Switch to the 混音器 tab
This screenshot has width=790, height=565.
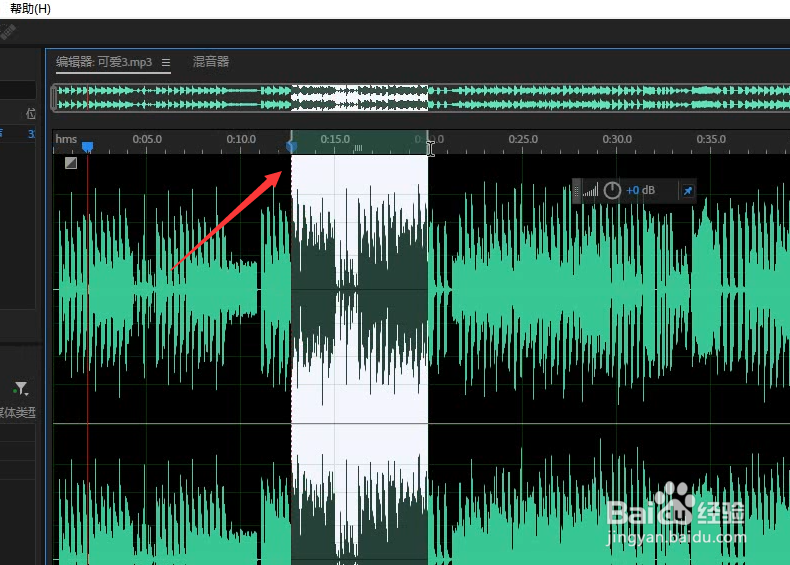(211, 62)
